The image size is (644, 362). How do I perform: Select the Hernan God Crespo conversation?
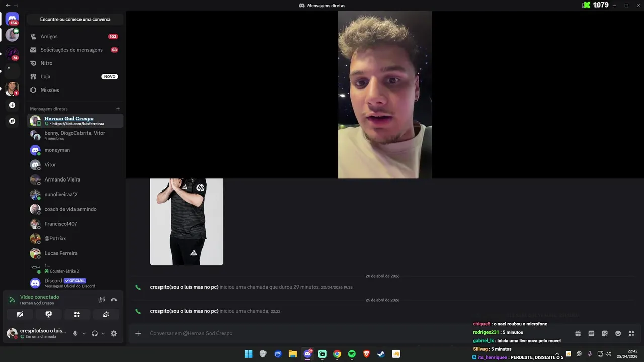75,121
